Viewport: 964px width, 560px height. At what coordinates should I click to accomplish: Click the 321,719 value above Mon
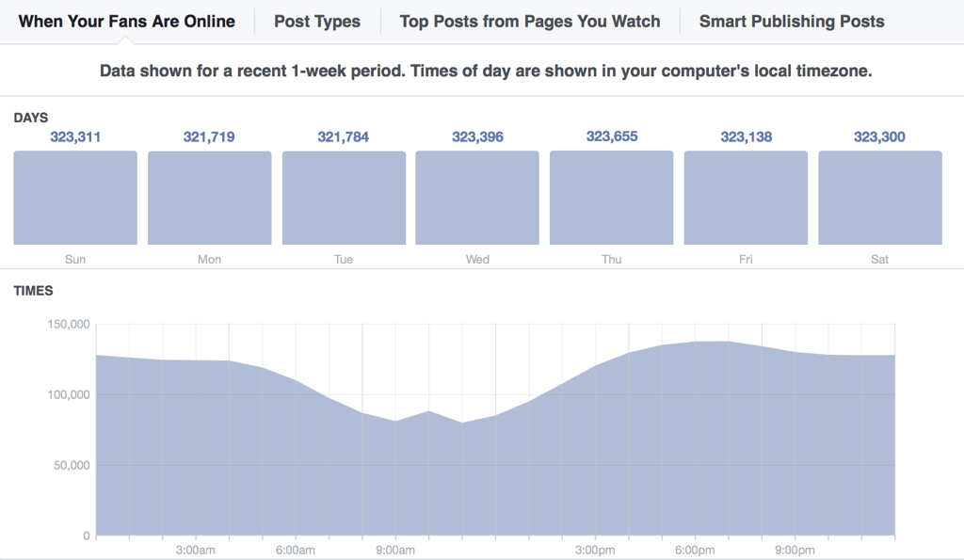209,137
